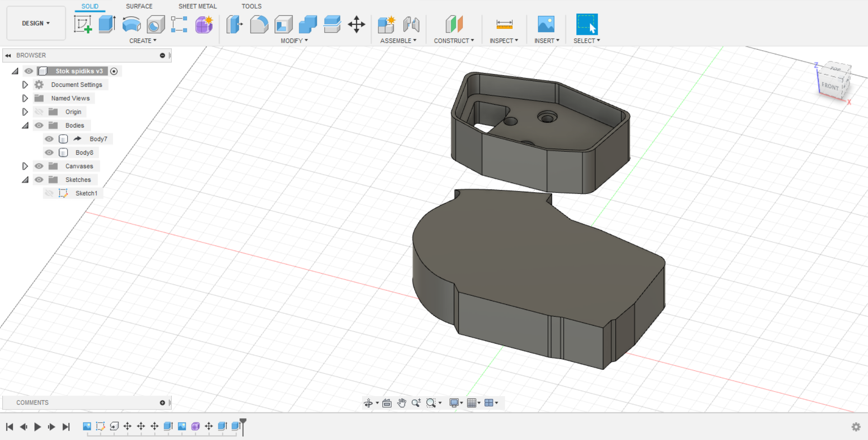Select the Hole tool
The height and width of the screenshot is (440, 868).
click(156, 24)
